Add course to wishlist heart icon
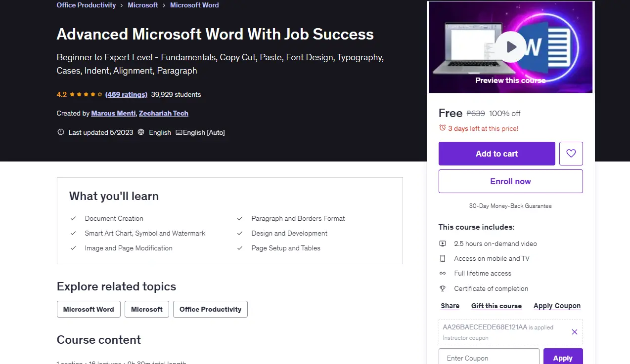 571,154
